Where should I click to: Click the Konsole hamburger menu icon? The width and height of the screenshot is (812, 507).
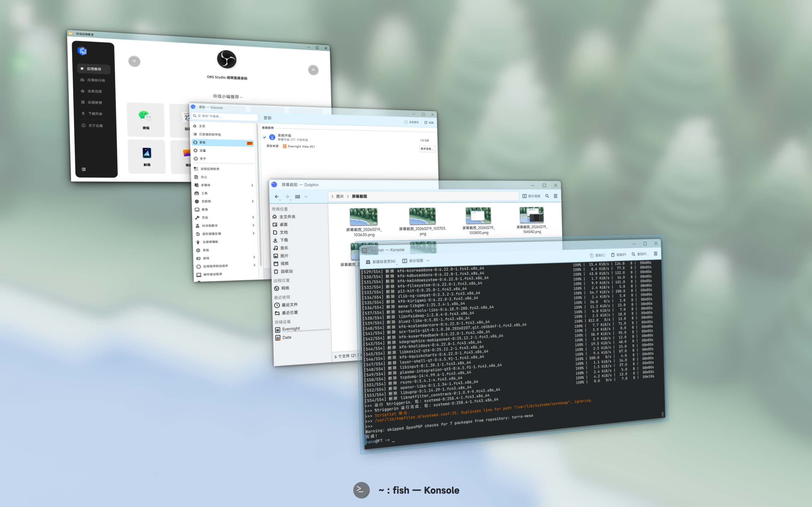coord(655,254)
